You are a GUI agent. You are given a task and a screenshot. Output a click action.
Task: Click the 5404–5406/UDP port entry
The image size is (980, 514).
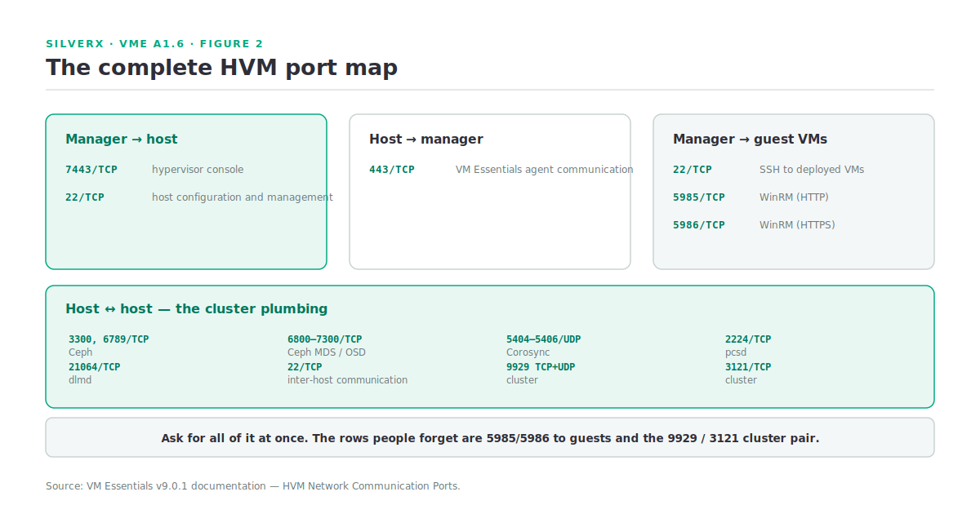coord(544,339)
